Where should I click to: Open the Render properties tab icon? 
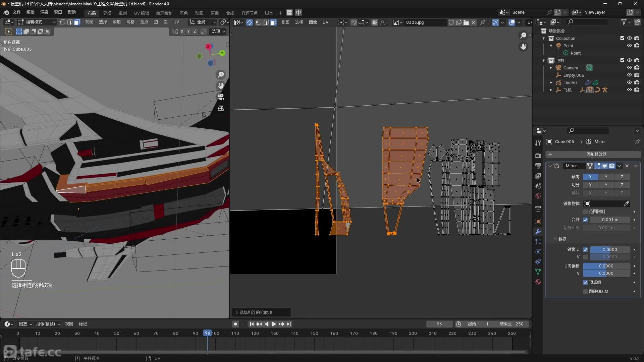tap(538, 156)
